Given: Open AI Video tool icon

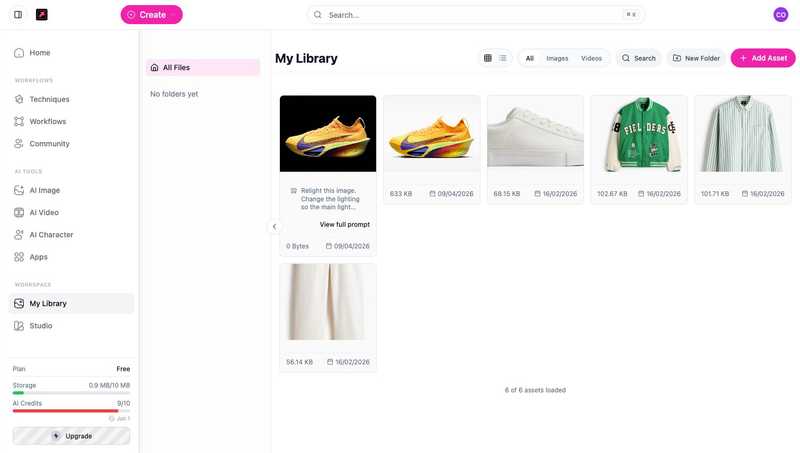Looking at the screenshot, I should point(19,213).
